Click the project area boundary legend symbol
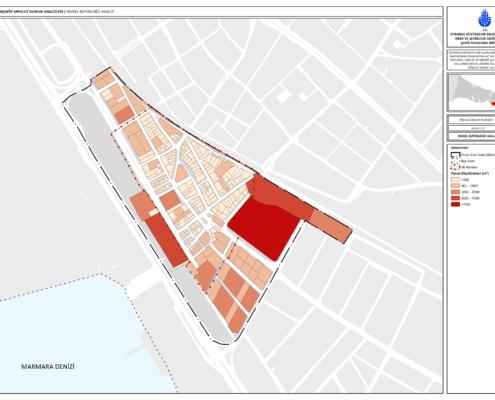Viewport: 495px width, 400px height. (x=455, y=155)
